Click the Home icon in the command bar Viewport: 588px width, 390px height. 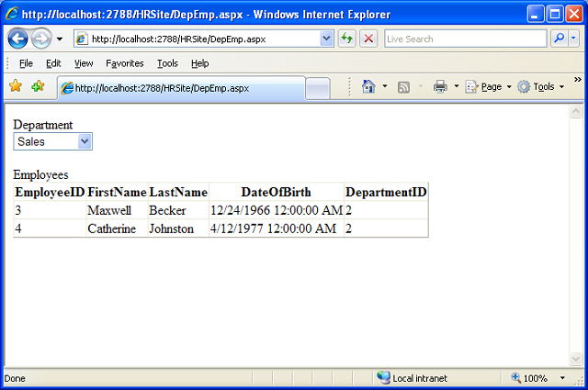(x=368, y=86)
